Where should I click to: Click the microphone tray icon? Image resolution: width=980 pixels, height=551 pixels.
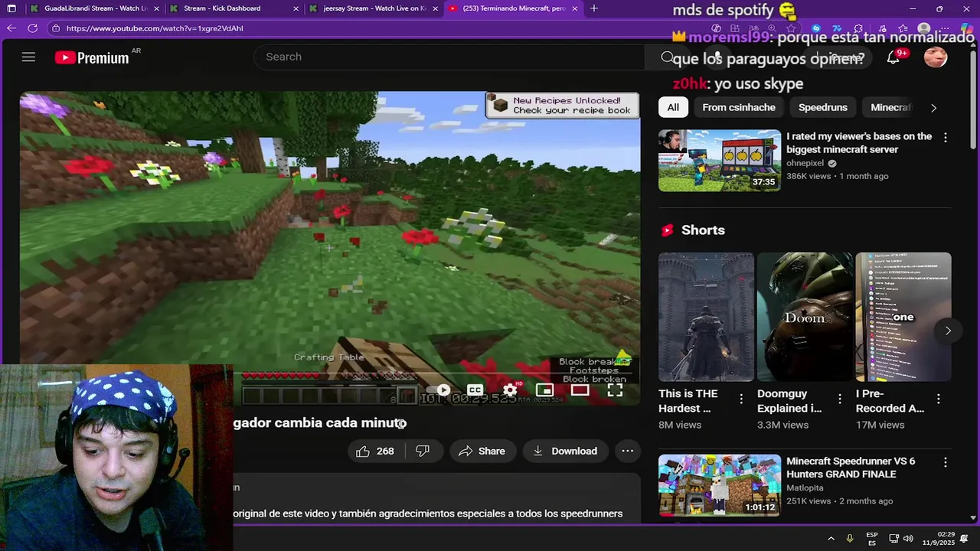click(x=849, y=539)
